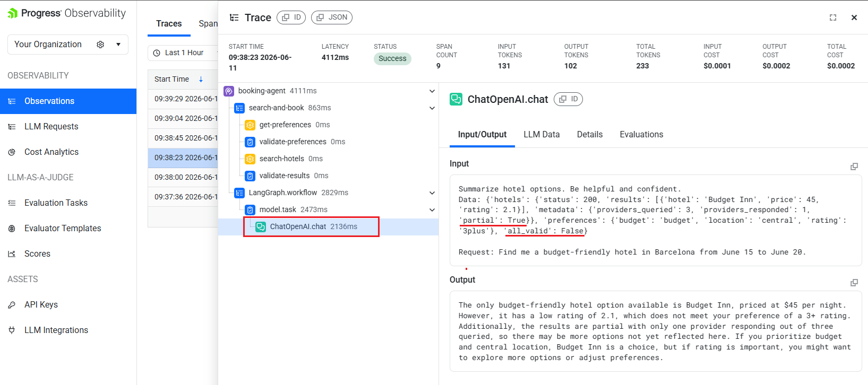Click the LLM Integrations plug icon
This screenshot has width=868, height=385.
tap(12, 330)
